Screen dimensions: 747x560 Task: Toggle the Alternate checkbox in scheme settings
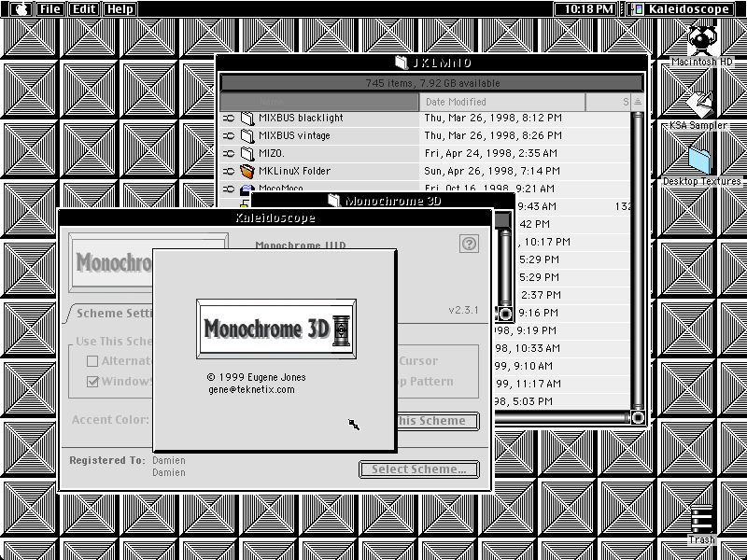pos(92,361)
